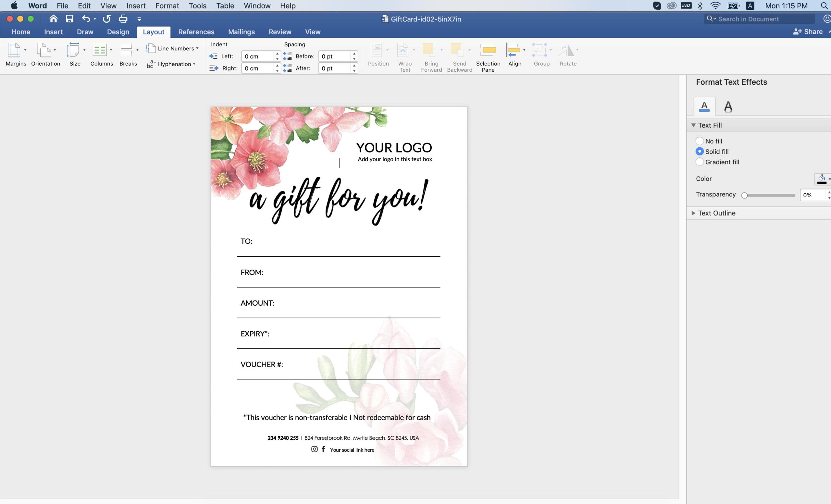The image size is (831, 504).
Task: Open the Format menu in menu bar
Action: pos(167,6)
